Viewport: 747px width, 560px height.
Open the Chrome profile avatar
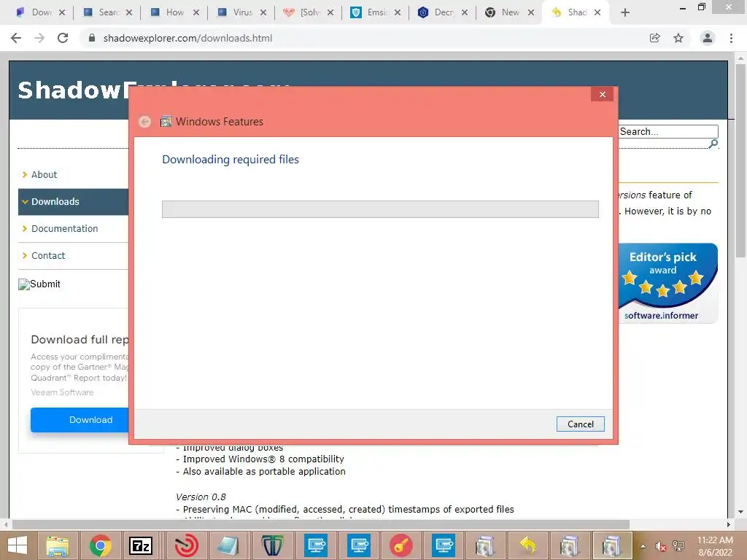708,38
